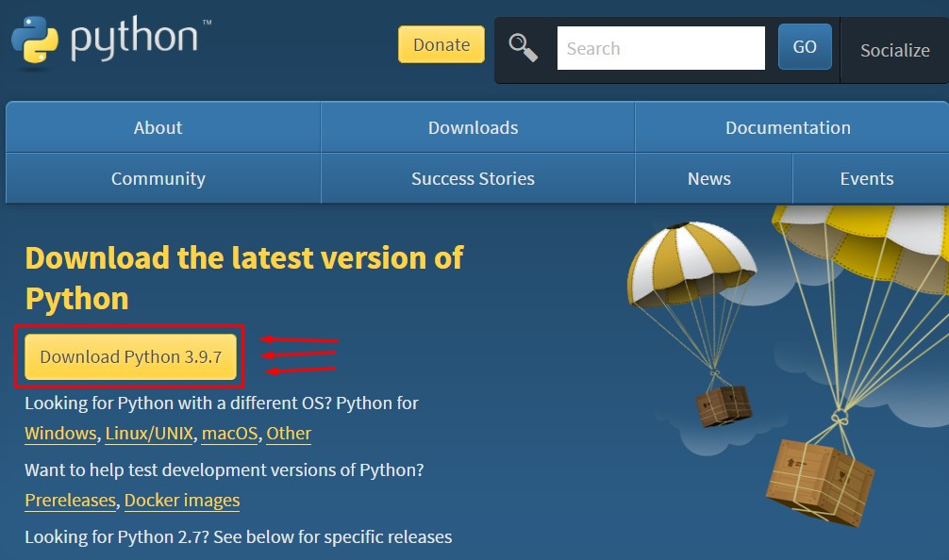Follow the Other platforms link
Viewport: 949px width, 560px height.
pos(289,434)
